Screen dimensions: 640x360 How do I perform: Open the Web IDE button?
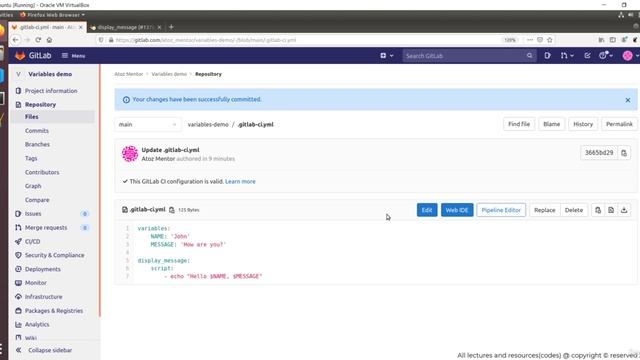(457, 210)
